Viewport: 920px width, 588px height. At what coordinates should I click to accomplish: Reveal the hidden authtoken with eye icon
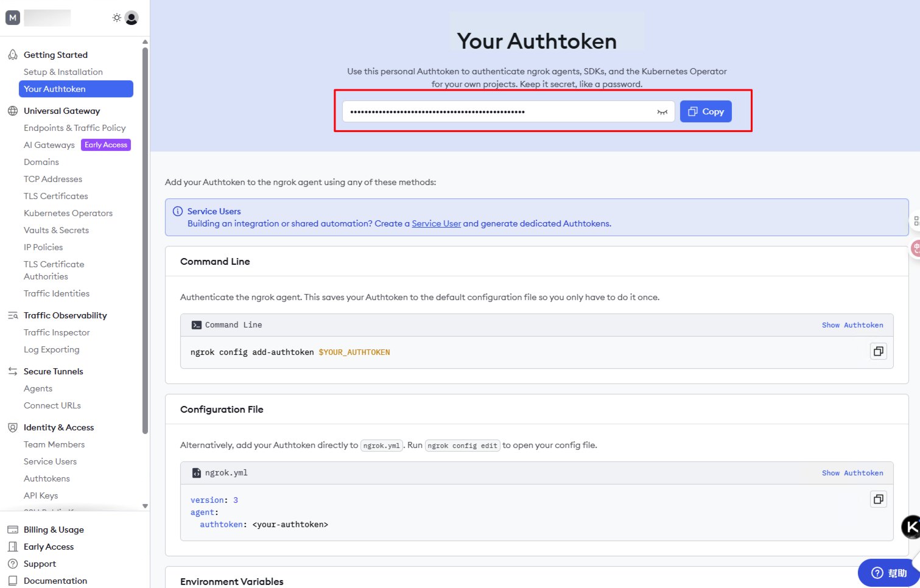(662, 112)
